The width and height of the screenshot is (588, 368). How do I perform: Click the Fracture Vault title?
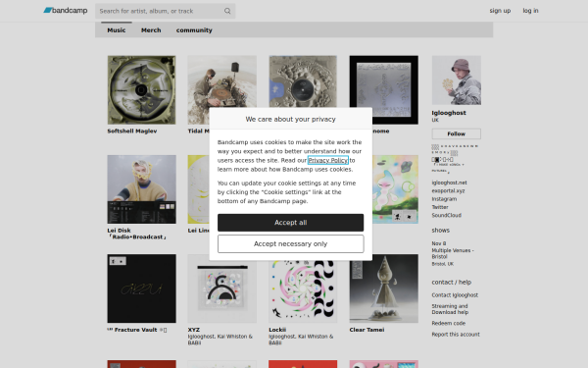(x=136, y=330)
